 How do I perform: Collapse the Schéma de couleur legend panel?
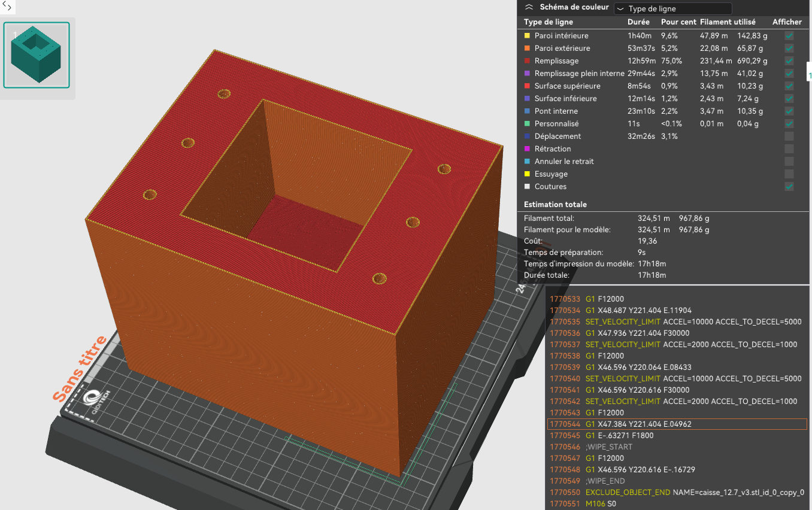(x=529, y=8)
